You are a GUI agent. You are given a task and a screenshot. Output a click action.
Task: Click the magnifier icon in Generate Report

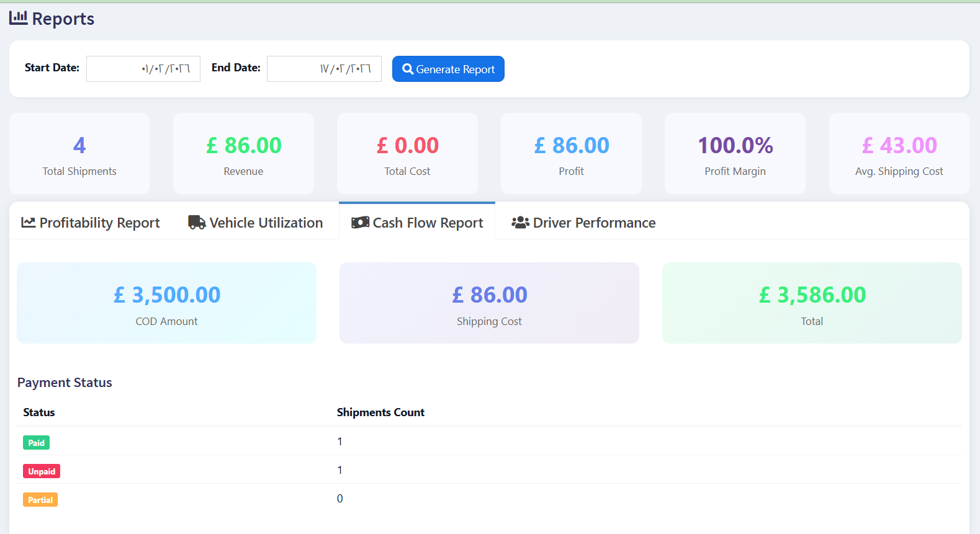coord(408,69)
